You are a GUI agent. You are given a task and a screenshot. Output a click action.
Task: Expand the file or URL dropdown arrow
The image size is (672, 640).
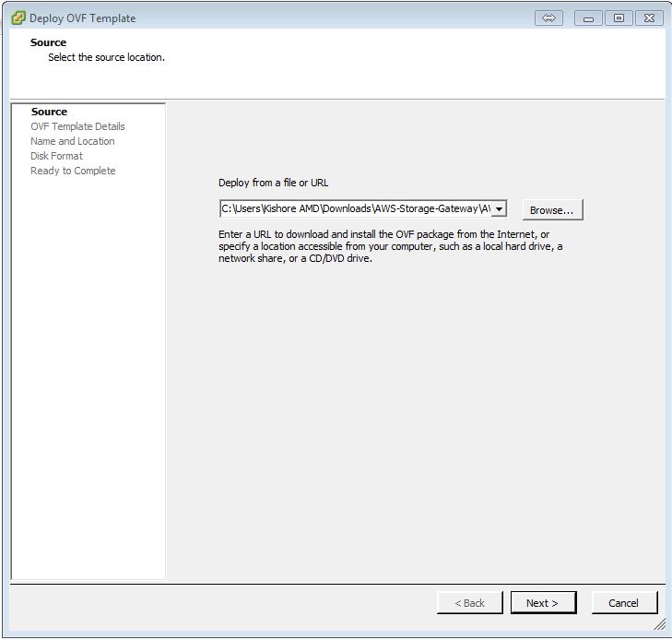coord(499,209)
